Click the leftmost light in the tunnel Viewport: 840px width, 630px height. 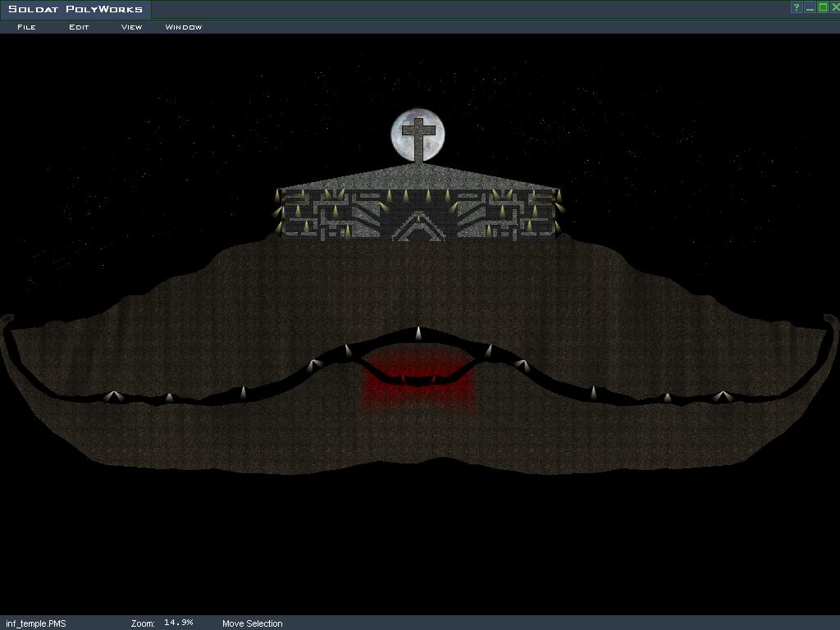(x=112, y=396)
